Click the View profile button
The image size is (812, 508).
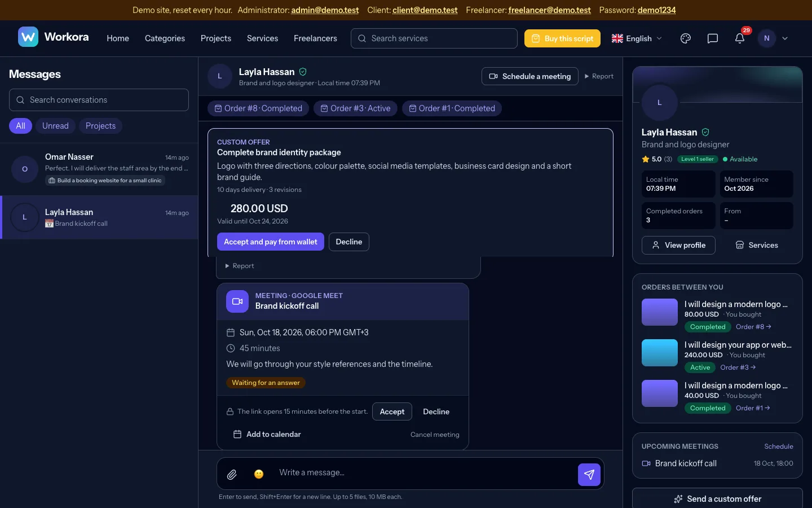click(x=678, y=245)
